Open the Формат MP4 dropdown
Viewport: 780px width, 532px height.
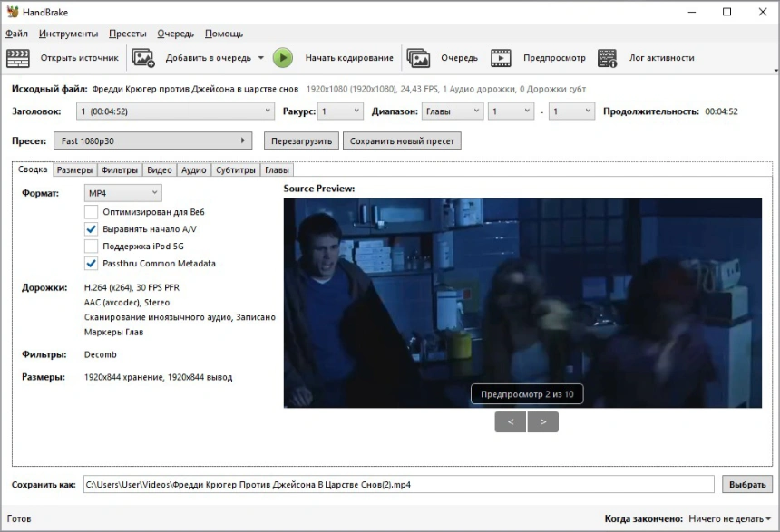point(122,193)
